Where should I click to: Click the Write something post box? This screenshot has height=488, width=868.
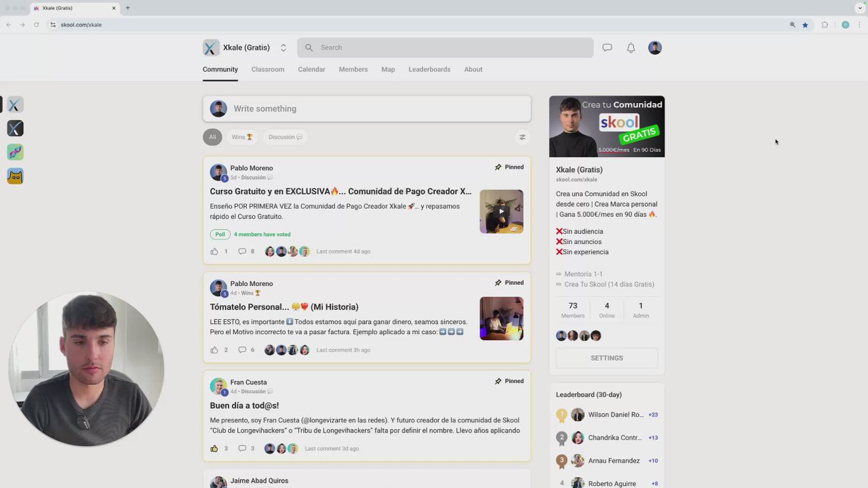pos(367,108)
